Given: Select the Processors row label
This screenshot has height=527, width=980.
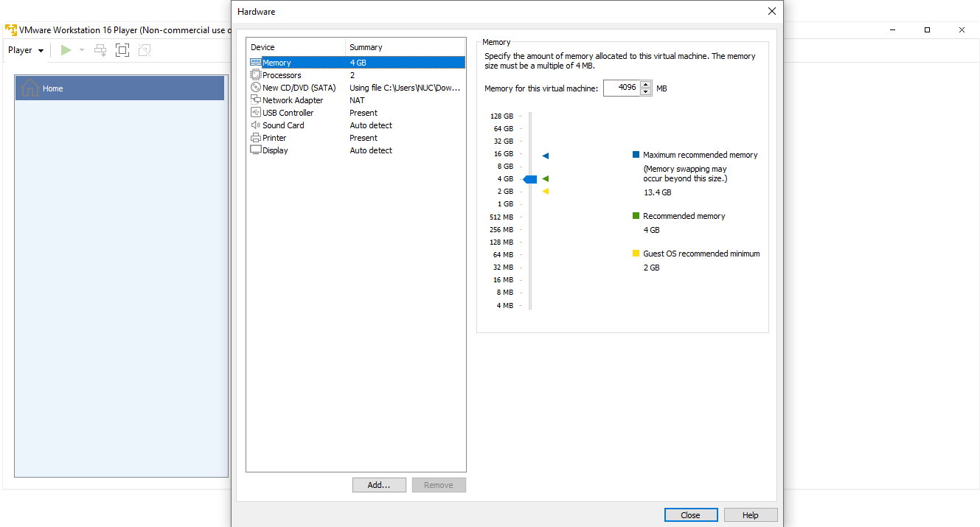Looking at the screenshot, I should 282,75.
